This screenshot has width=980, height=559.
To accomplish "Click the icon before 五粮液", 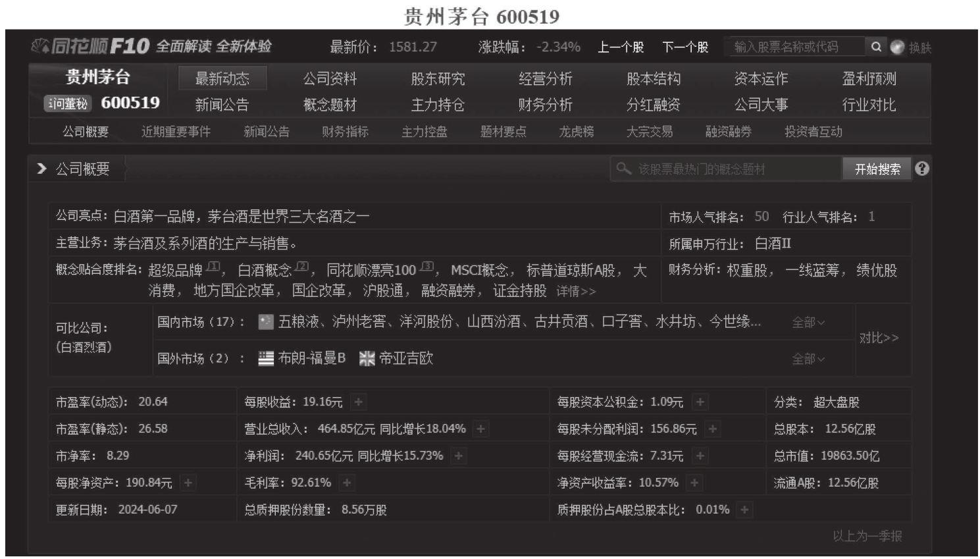I will (x=266, y=322).
